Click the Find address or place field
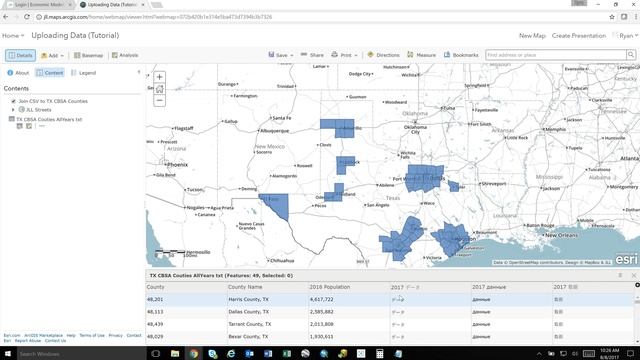The width and height of the screenshot is (640, 360). (x=556, y=55)
